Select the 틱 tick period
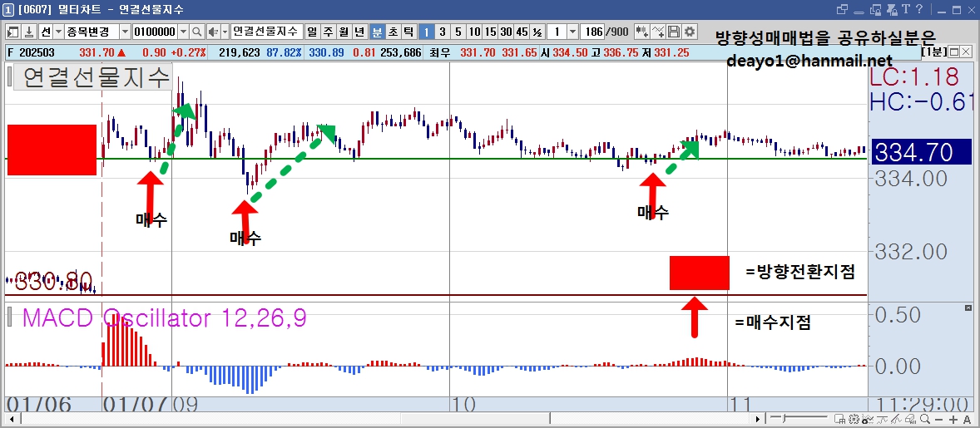The width and height of the screenshot is (980, 428). (x=408, y=32)
